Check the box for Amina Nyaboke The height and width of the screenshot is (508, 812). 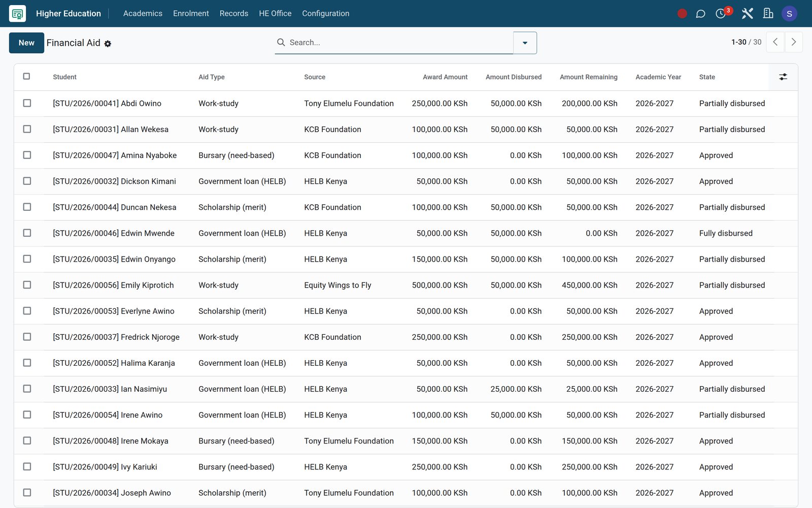coord(27,155)
